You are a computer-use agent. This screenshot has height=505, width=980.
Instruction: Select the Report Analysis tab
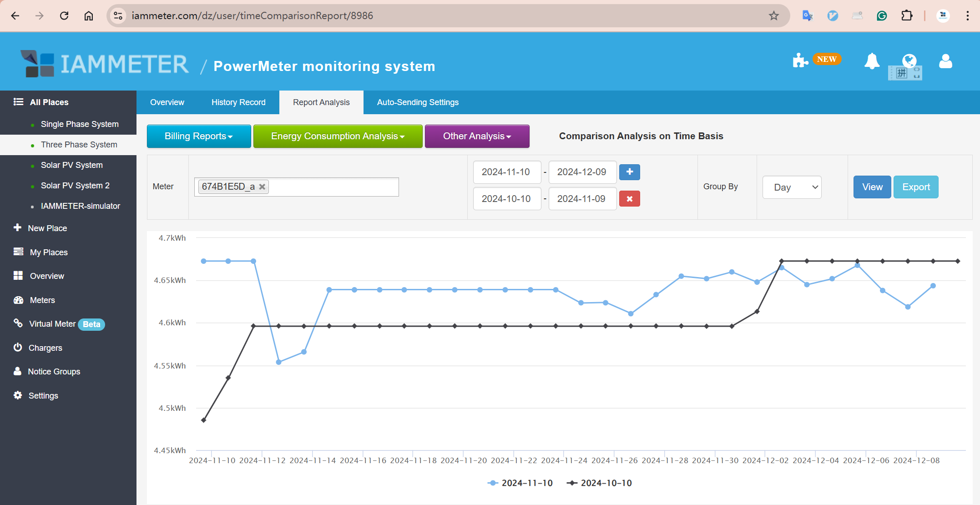pyautogui.click(x=321, y=102)
